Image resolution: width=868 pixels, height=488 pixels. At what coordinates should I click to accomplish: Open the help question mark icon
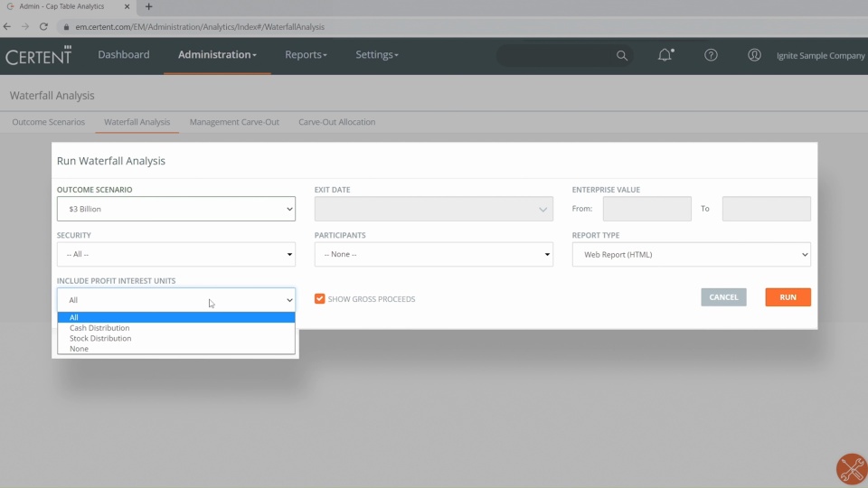(x=711, y=55)
